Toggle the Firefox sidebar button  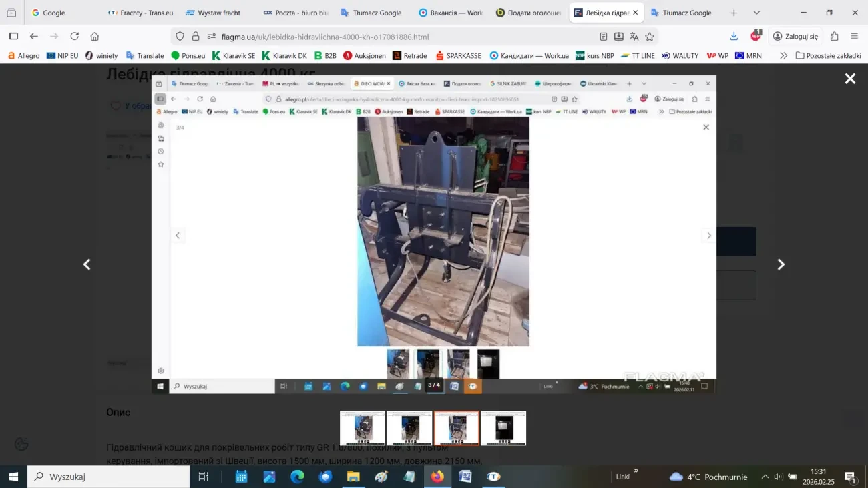tap(13, 37)
